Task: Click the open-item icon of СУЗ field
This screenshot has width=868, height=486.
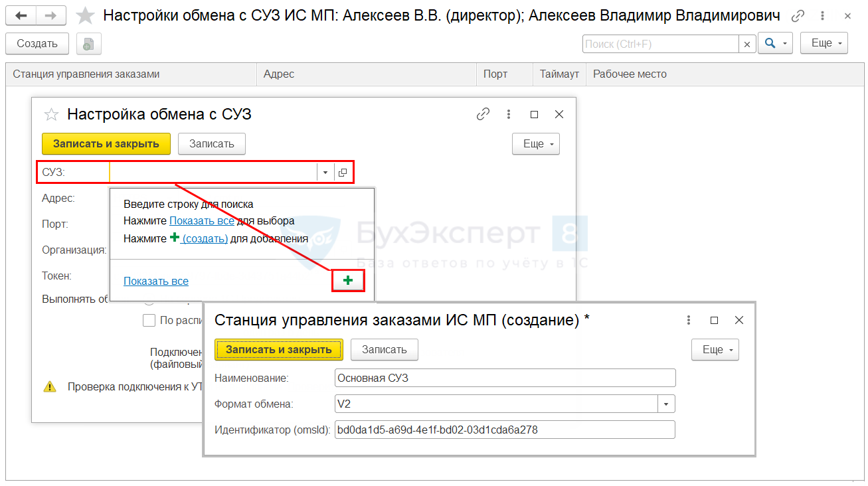Action: tap(343, 173)
